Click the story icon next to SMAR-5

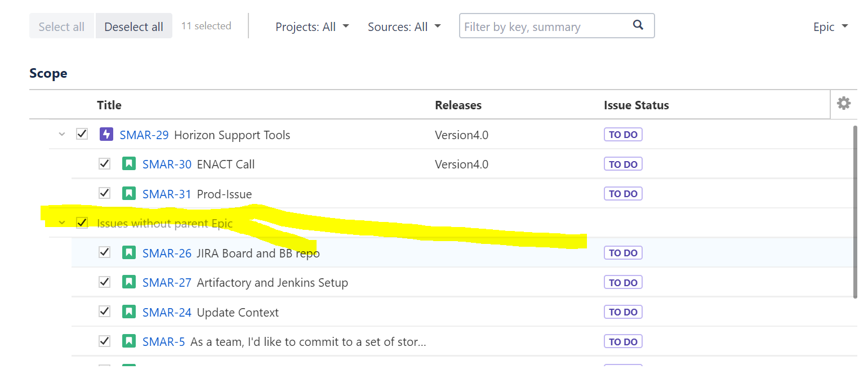(x=129, y=341)
